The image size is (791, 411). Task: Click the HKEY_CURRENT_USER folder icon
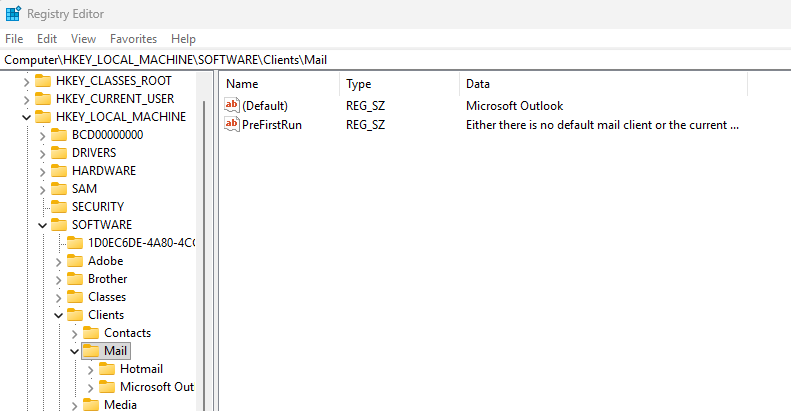pyautogui.click(x=43, y=99)
